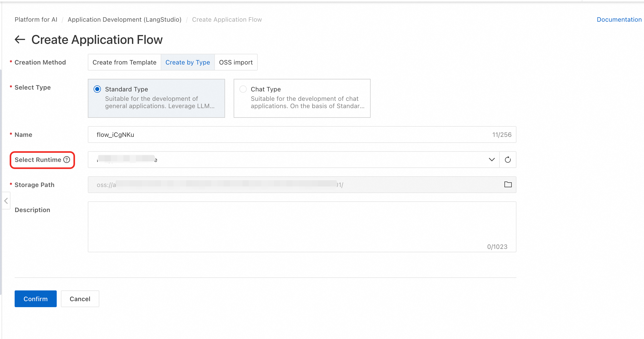Go to Platform for AI breadcrumb
Screen dimensions: 644x339
pos(36,20)
